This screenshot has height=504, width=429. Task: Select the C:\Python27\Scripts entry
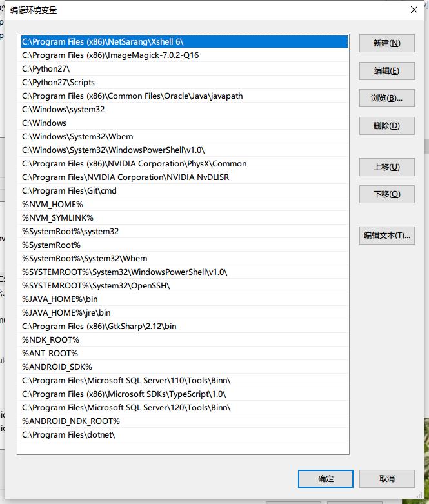(x=184, y=83)
